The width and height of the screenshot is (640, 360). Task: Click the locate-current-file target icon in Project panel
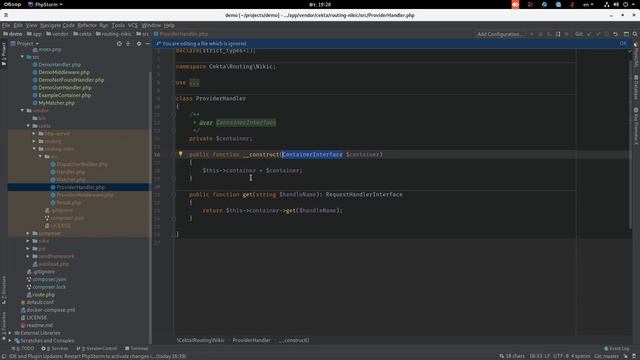point(119,43)
